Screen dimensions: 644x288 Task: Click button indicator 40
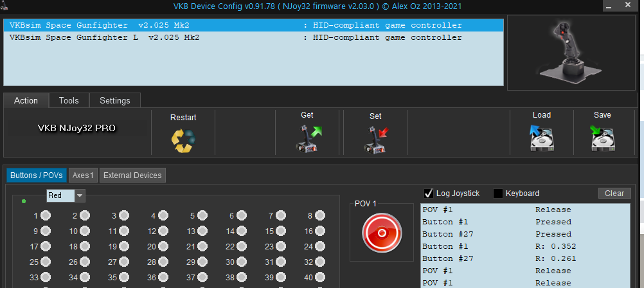[x=320, y=277]
